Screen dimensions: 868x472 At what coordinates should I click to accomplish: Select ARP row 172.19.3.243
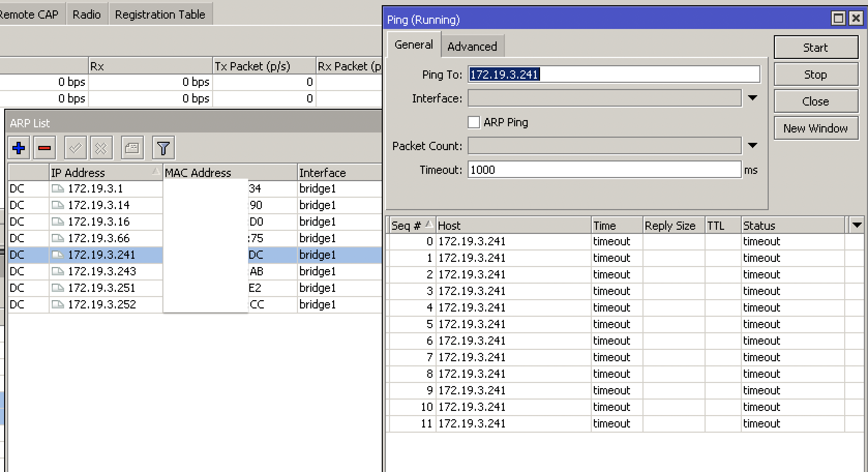(194, 271)
